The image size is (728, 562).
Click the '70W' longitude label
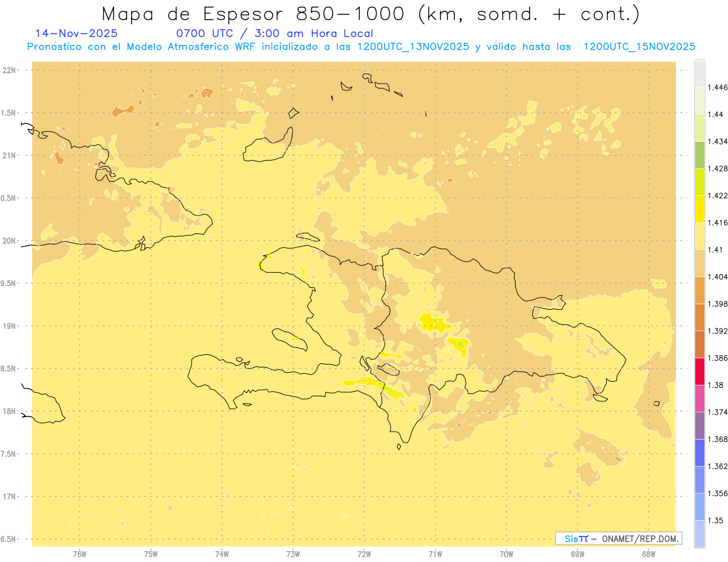506,554
